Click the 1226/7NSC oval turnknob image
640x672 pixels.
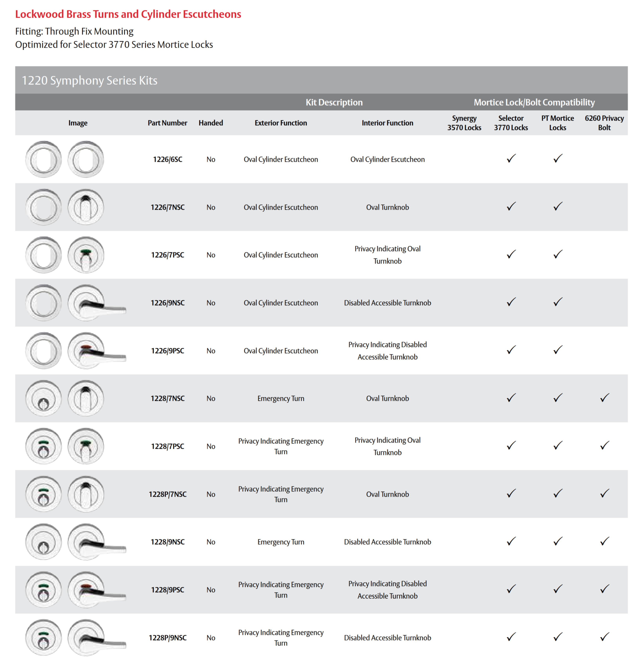click(86, 207)
